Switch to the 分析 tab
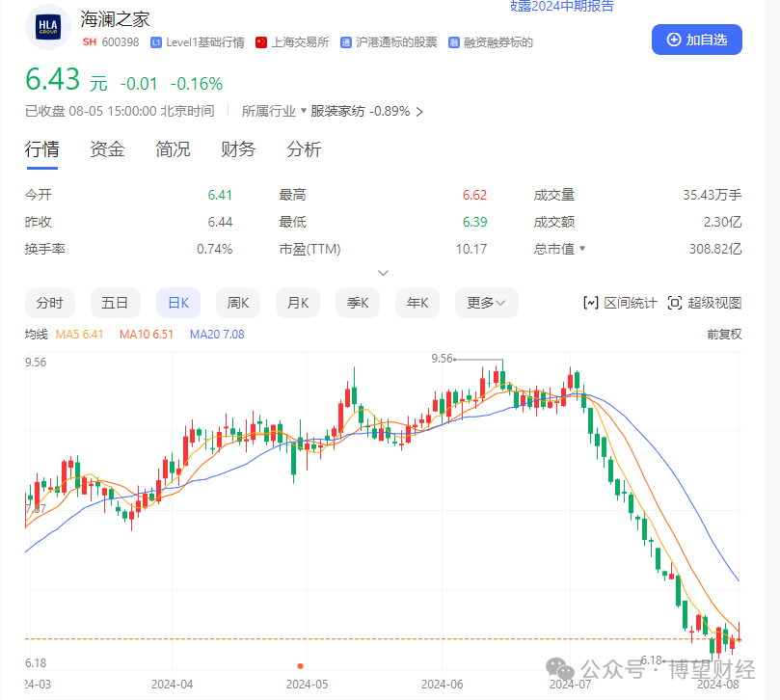Screen dimensions: 780x700 click(x=304, y=149)
